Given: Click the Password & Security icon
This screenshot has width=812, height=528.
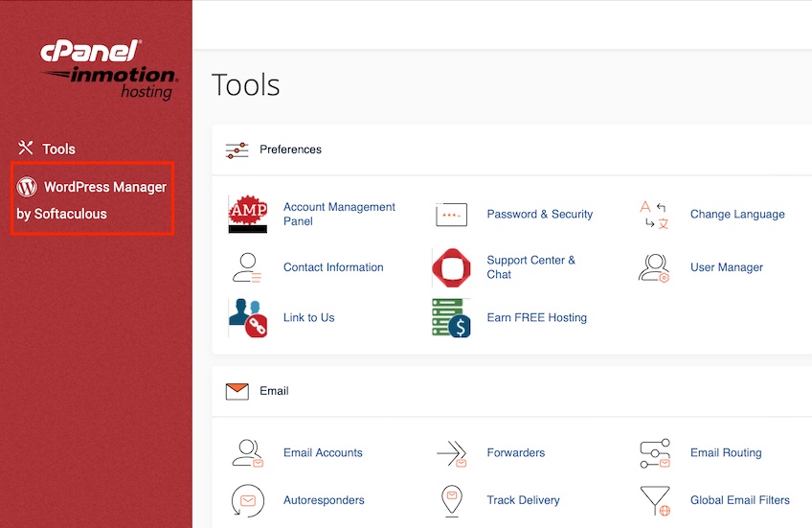Looking at the screenshot, I should click(452, 215).
